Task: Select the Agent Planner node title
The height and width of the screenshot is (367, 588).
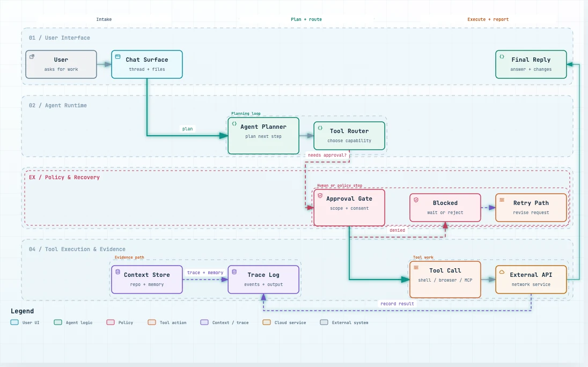Action: (263, 127)
